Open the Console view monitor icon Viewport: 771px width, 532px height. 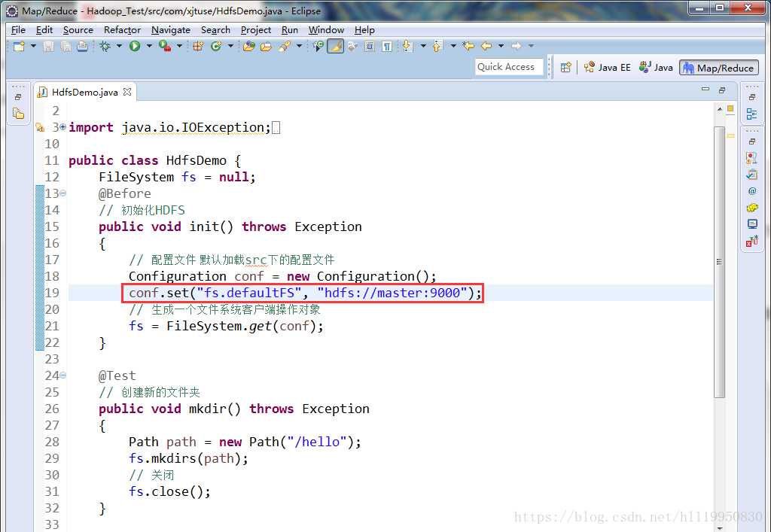(752, 224)
